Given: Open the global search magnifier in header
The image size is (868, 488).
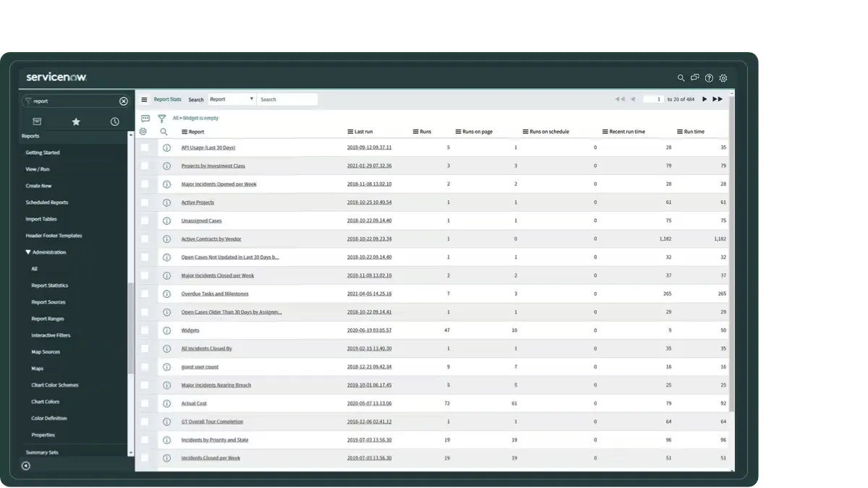Looking at the screenshot, I should (x=681, y=78).
